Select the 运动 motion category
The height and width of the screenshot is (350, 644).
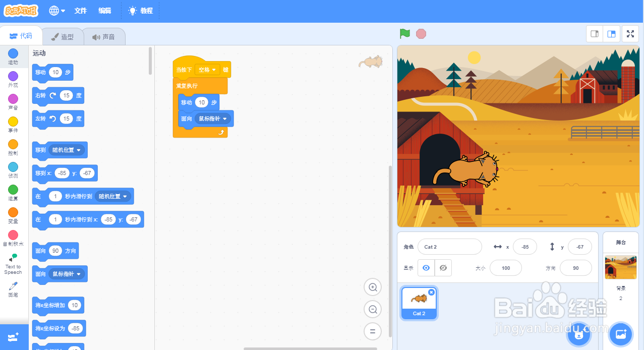coord(13,56)
